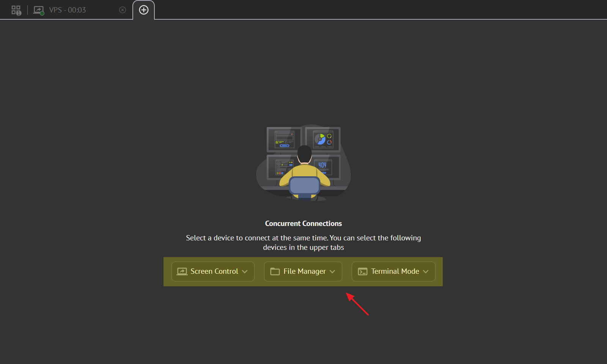Click the Screen Control monitor icon
The width and height of the screenshot is (607, 364).
(182, 271)
